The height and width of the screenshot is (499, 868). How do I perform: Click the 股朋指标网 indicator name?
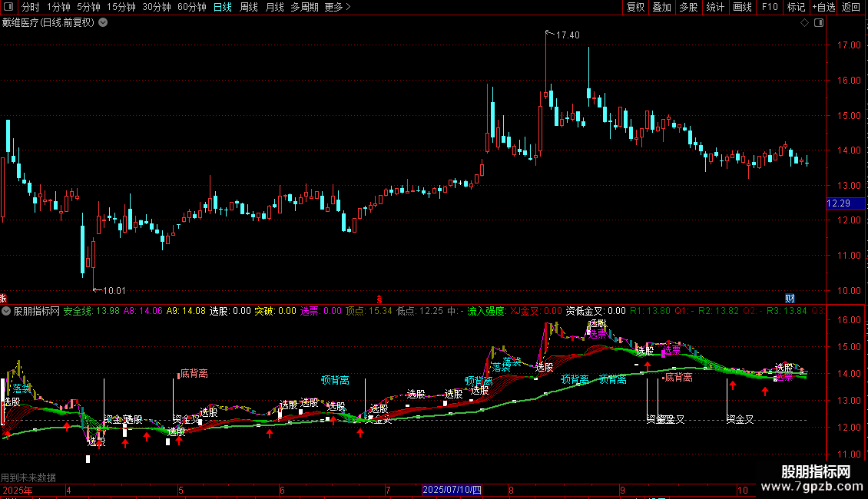point(37,312)
